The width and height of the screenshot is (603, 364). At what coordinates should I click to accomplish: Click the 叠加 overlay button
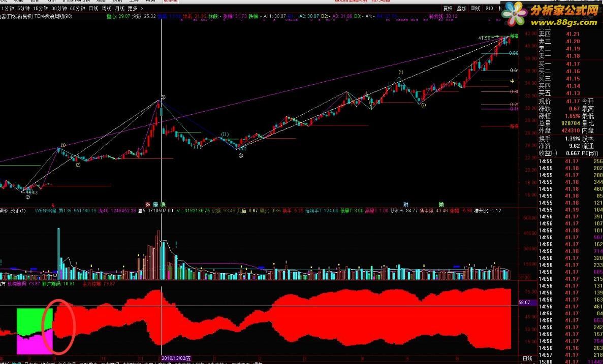461,9
